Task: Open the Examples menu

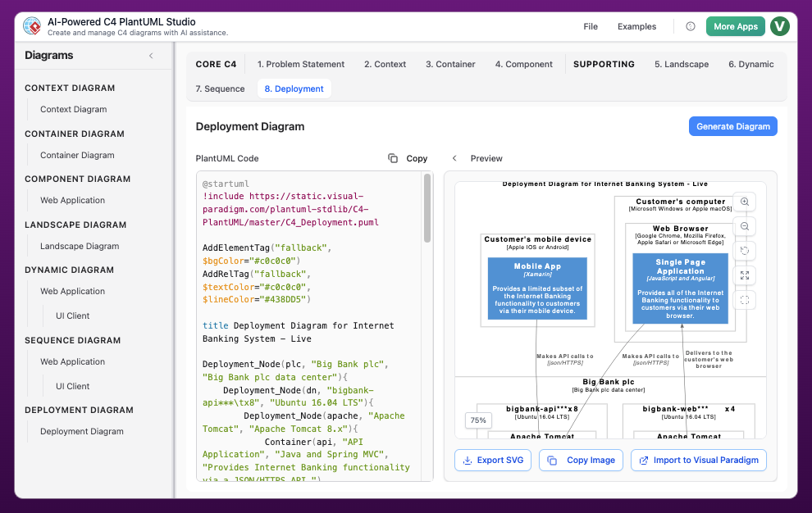Action: 636,26
